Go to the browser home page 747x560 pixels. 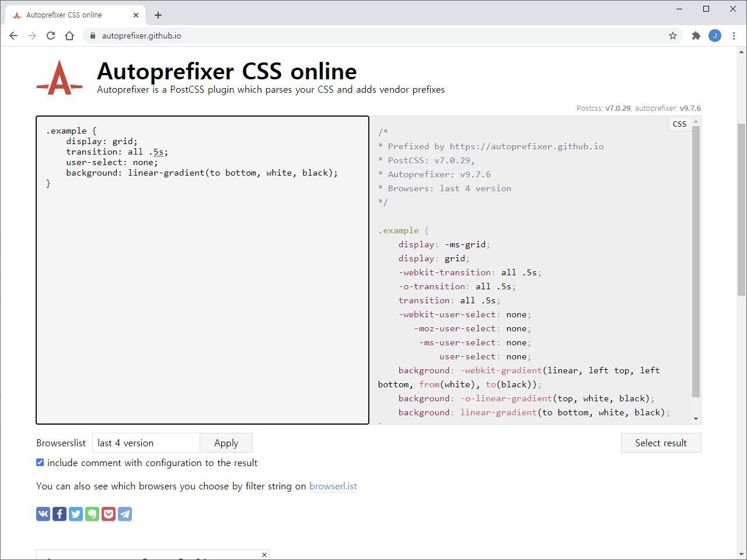[x=69, y=36]
